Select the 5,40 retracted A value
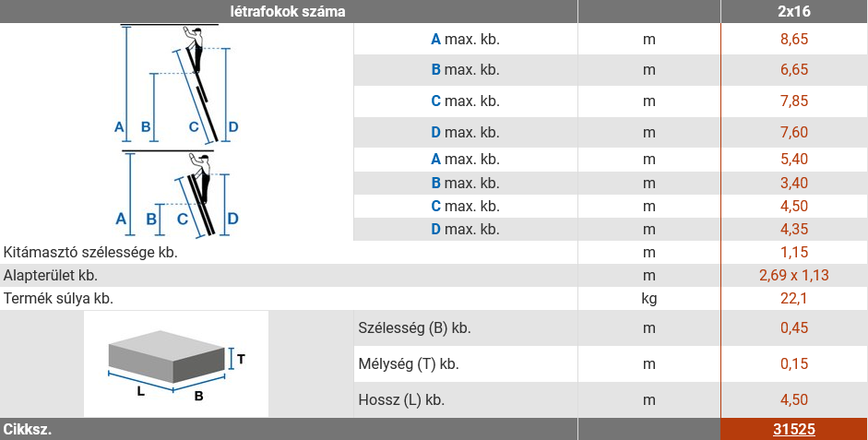The width and height of the screenshot is (868, 440). pyautogui.click(x=794, y=160)
